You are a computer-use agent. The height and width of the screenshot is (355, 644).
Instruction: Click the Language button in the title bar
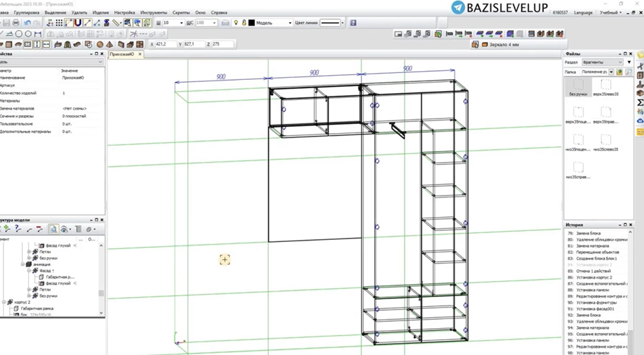pos(583,12)
